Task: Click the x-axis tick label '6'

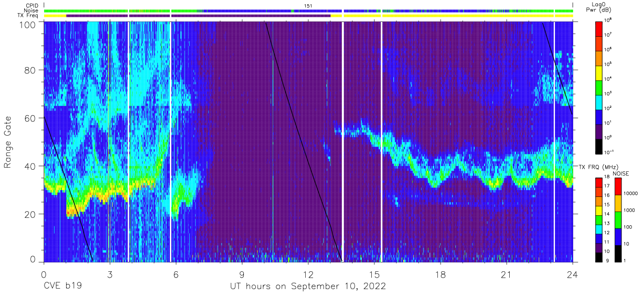Action: tap(176, 274)
